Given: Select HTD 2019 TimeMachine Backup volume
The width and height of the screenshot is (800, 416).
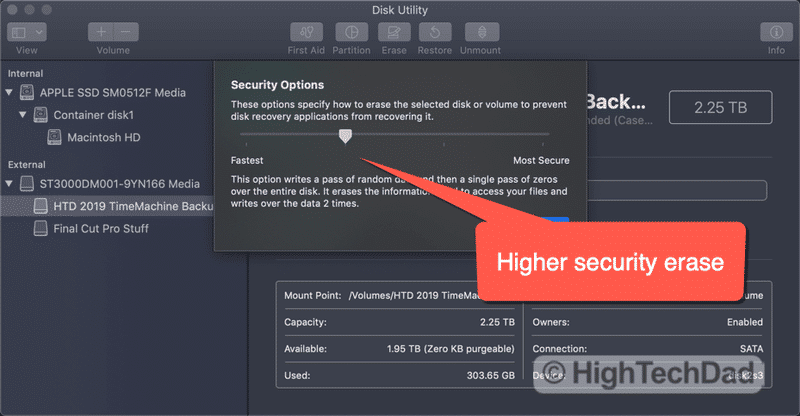Looking at the screenshot, I should [x=118, y=206].
